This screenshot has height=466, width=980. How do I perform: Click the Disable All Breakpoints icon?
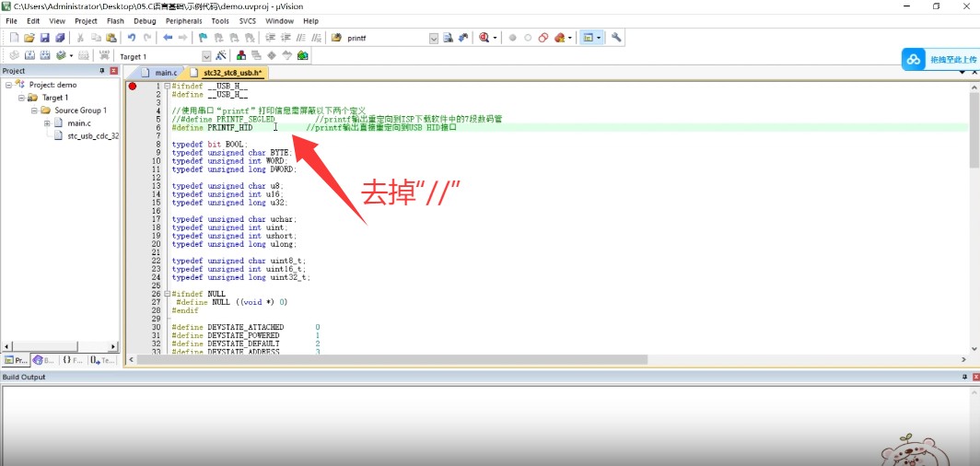pyautogui.click(x=543, y=38)
